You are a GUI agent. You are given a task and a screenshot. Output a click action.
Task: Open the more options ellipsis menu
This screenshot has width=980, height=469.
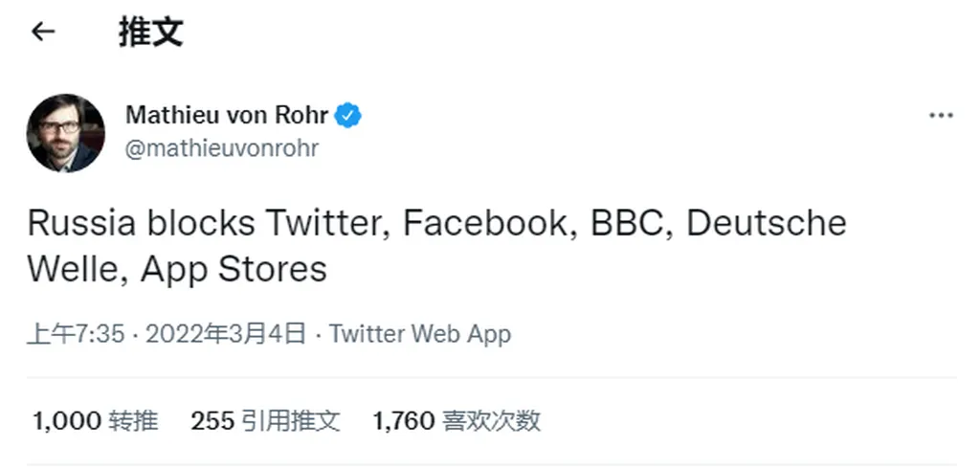(942, 116)
